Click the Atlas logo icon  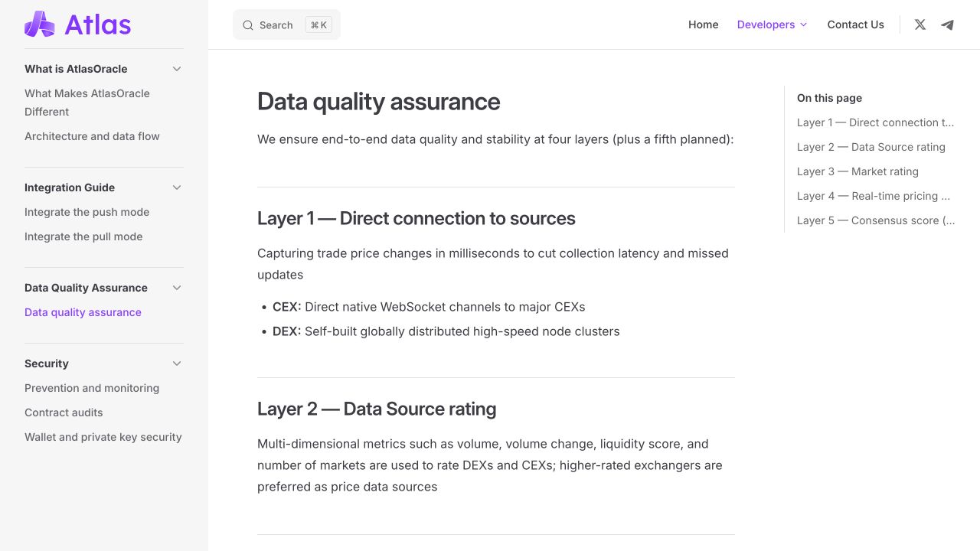coord(40,24)
